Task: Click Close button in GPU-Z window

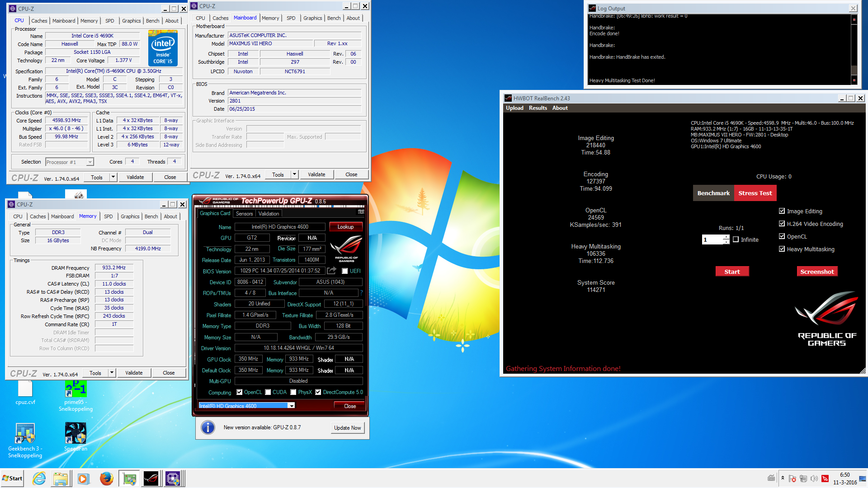Action: (350, 406)
